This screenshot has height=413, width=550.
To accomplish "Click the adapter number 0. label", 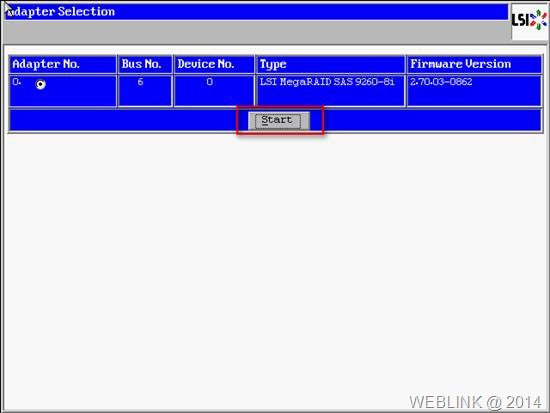I will 16,82.
